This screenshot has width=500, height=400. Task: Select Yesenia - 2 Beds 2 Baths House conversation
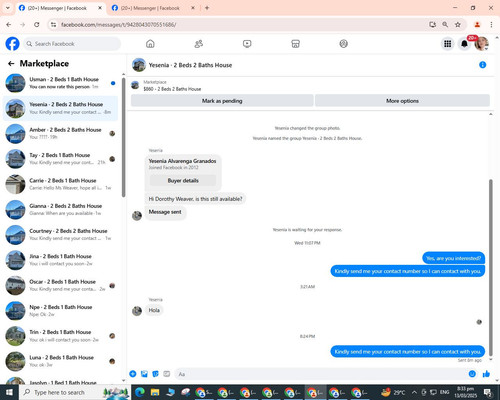tap(60, 108)
